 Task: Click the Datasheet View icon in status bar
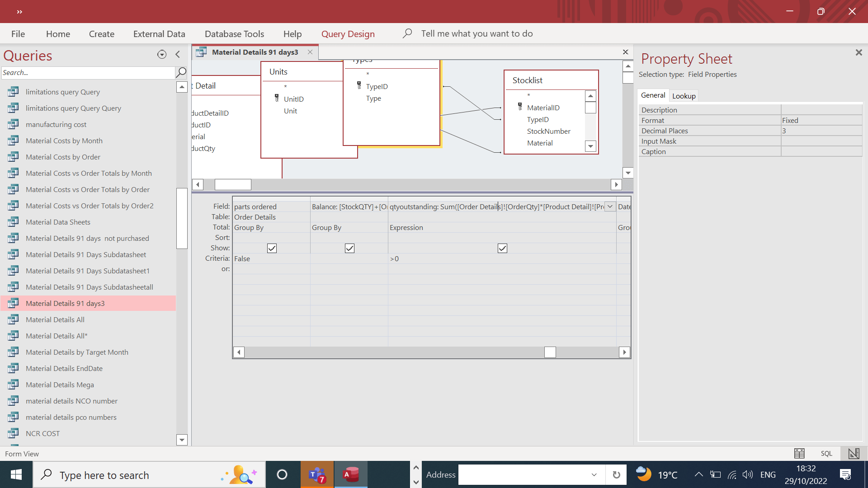point(799,453)
